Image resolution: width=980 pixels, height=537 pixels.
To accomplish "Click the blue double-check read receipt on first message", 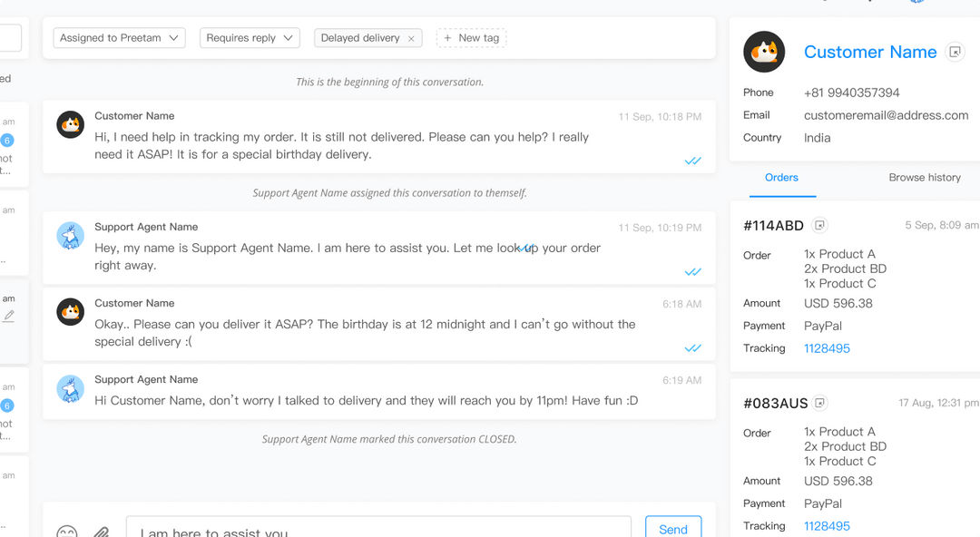I will (x=693, y=161).
